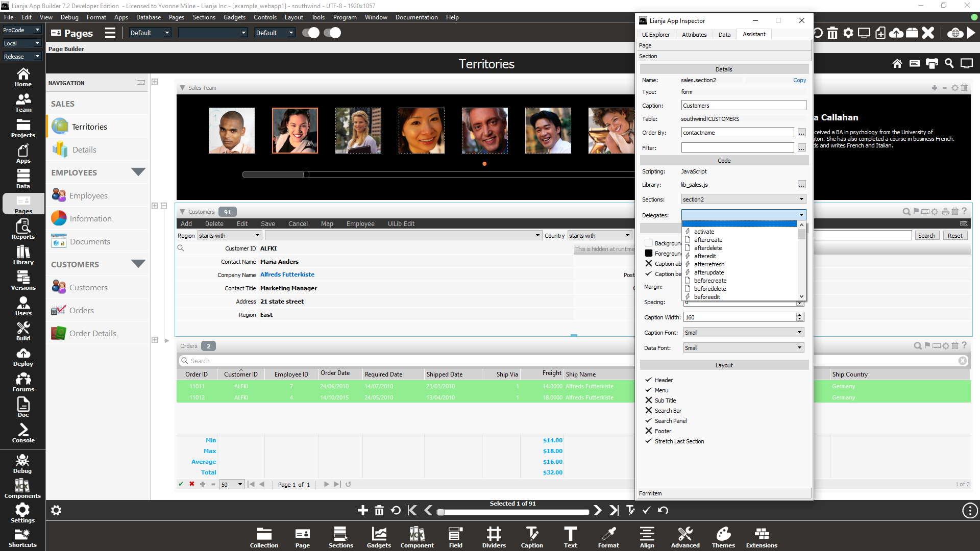The image size is (980, 551).
Task: Open the Themes palette icon
Action: [723, 537]
